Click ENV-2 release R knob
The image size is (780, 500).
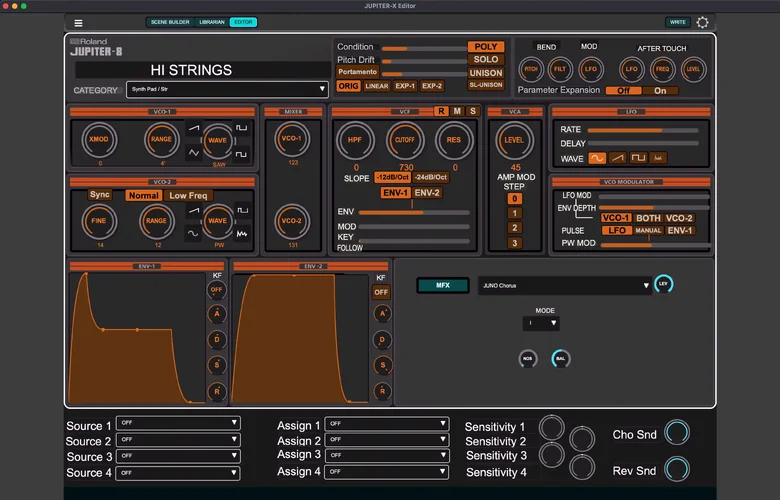point(383,391)
